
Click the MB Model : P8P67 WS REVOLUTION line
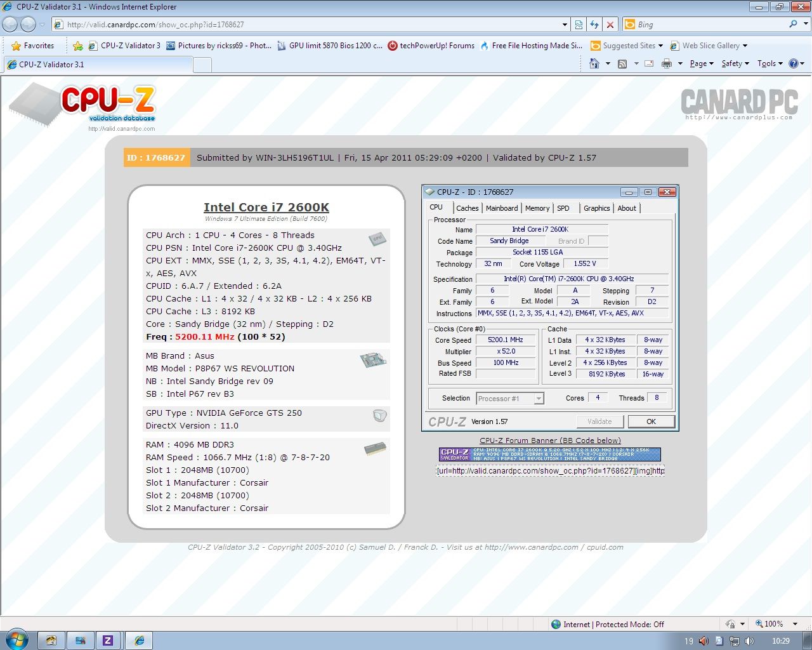(x=220, y=369)
